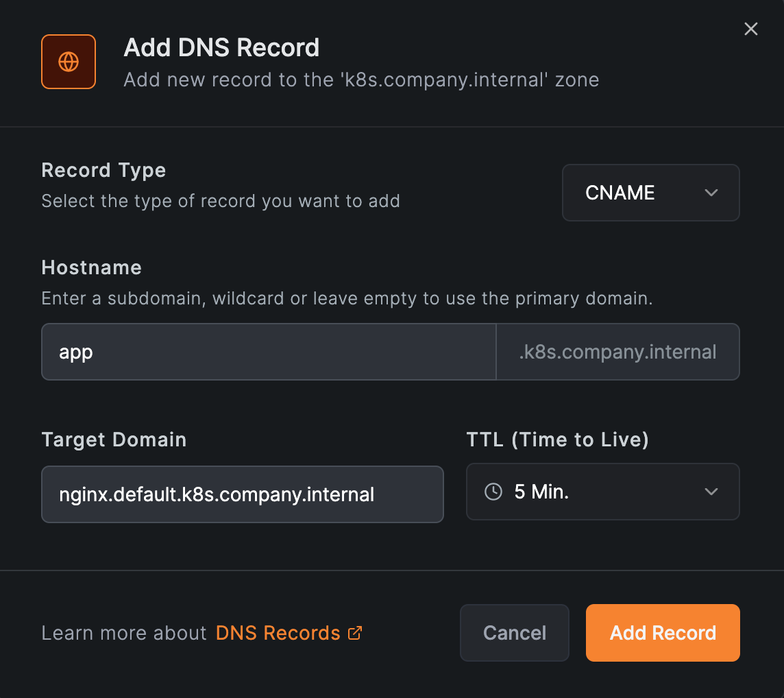784x698 pixels.
Task: Click the external link icon after DNS Records
Action: (354, 633)
